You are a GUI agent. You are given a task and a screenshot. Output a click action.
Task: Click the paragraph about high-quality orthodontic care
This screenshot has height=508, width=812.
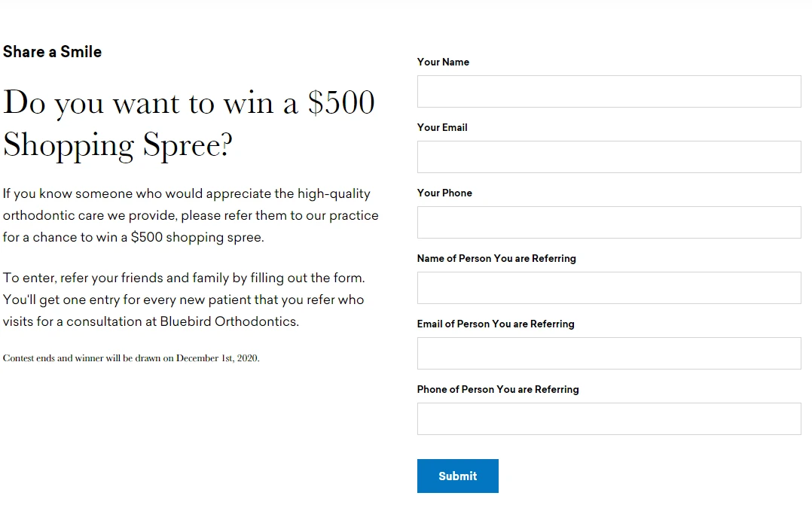click(190, 215)
